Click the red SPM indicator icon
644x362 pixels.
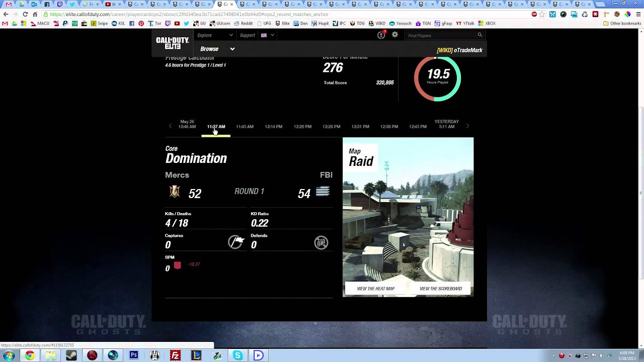(177, 265)
